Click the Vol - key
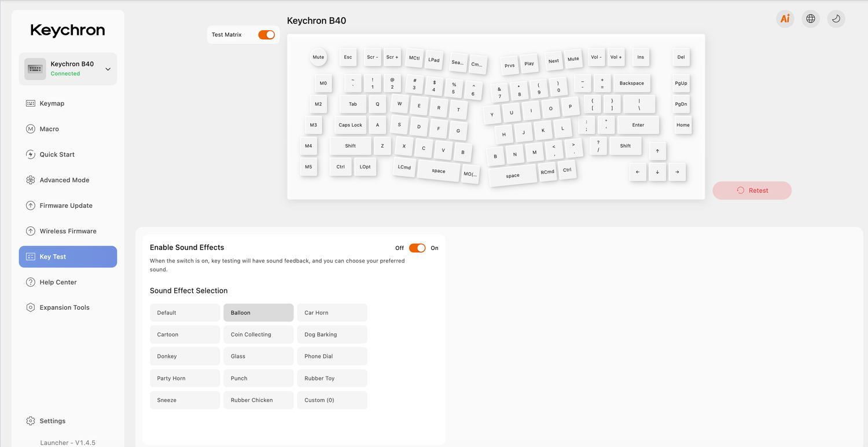 click(597, 57)
